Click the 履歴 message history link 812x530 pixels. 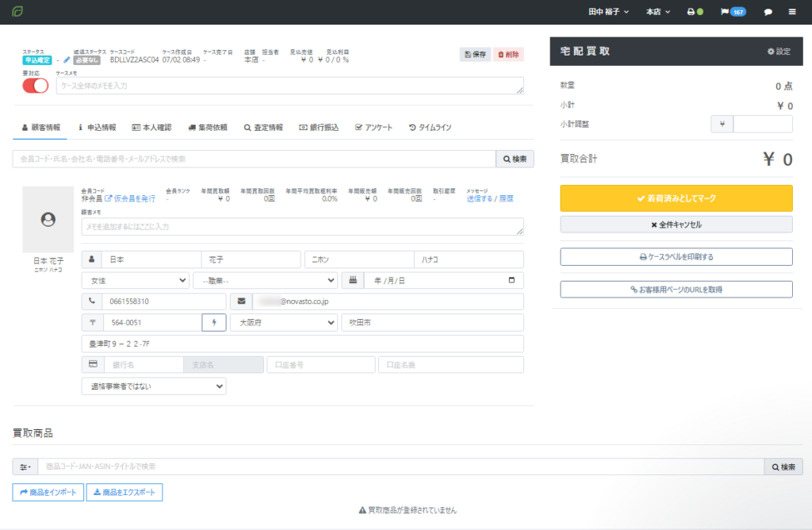pyautogui.click(x=507, y=198)
